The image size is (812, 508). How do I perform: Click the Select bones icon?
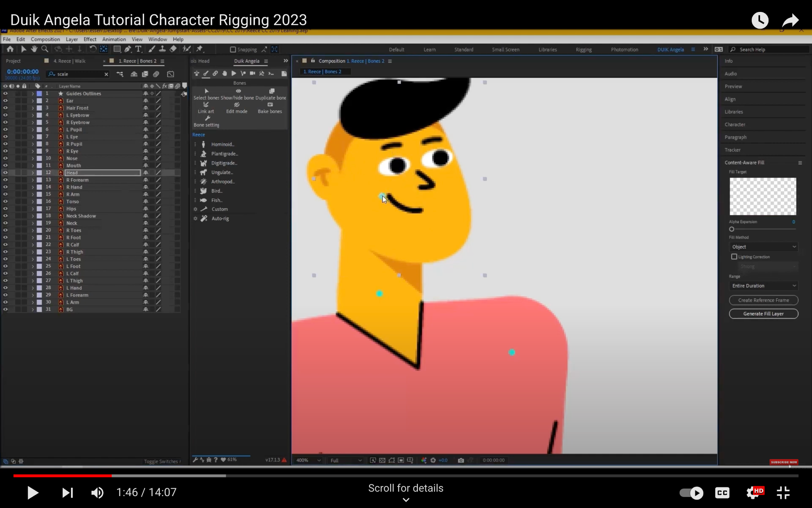(207, 91)
